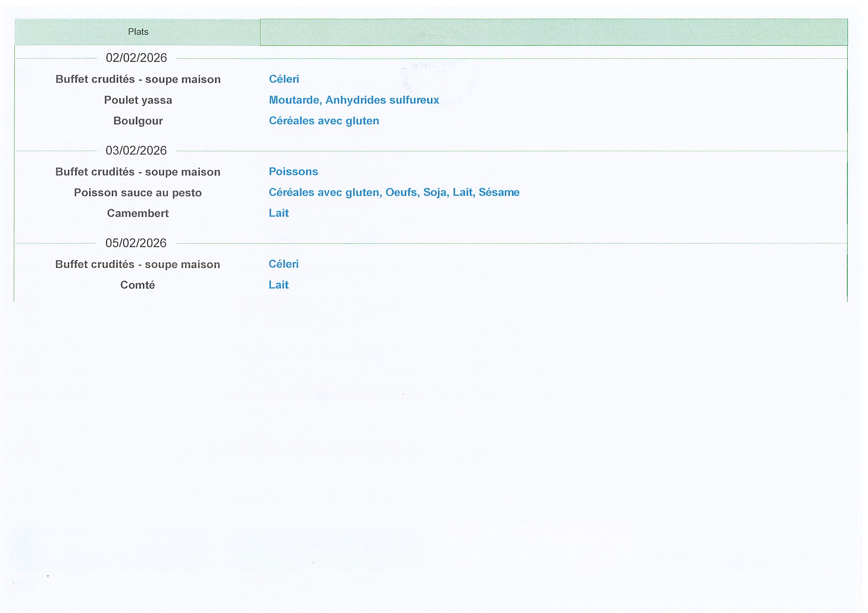Select the 03/02/2026 date heading
The height and width of the screenshot is (613, 868).
(136, 151)
